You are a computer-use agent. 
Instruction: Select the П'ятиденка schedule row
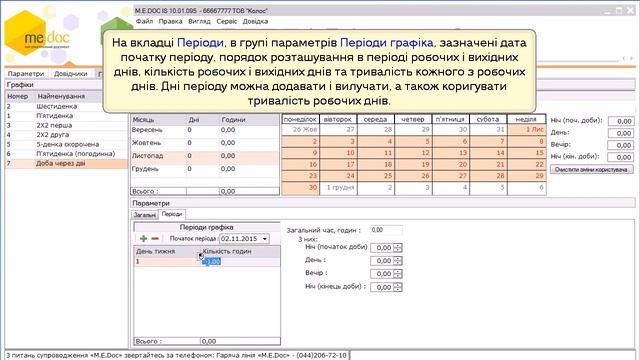[67, 116]
